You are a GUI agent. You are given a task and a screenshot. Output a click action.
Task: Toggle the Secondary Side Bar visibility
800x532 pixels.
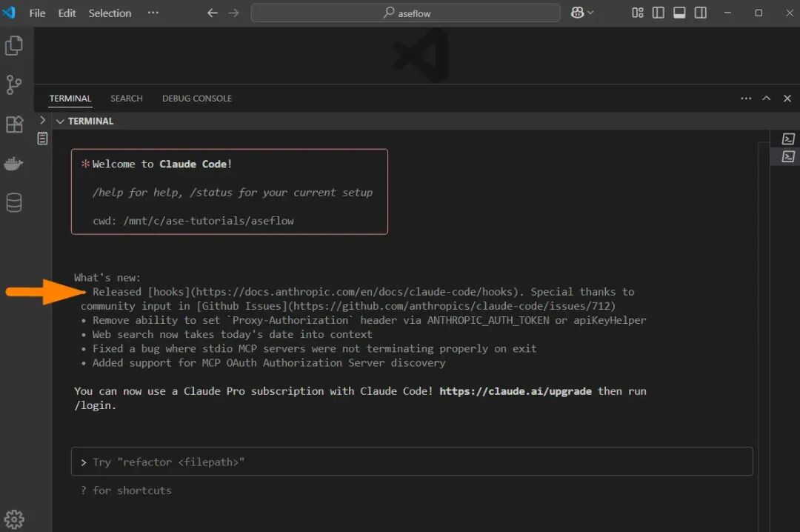pyautogui.click(x=700, y=13)
